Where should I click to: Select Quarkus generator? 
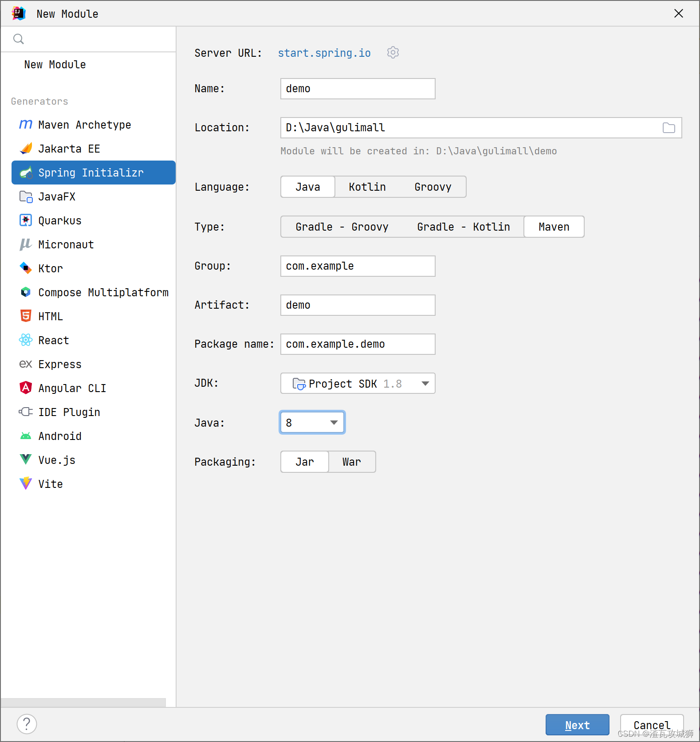94,220
